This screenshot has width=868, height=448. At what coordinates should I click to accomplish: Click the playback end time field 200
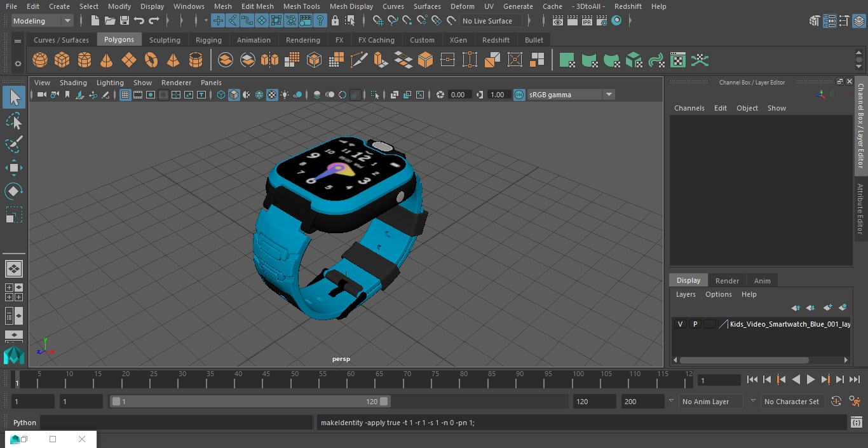pos(642,402)
